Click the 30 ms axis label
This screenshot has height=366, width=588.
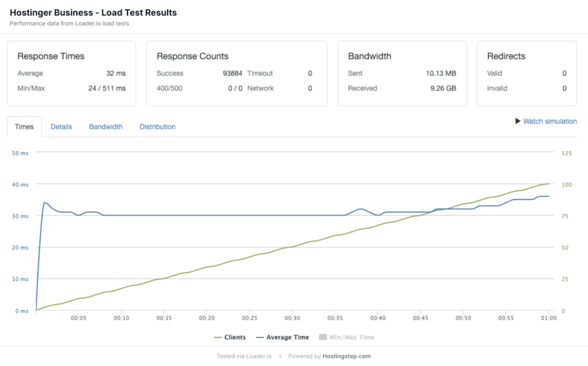pyautogui.click(x=20, y=216)
